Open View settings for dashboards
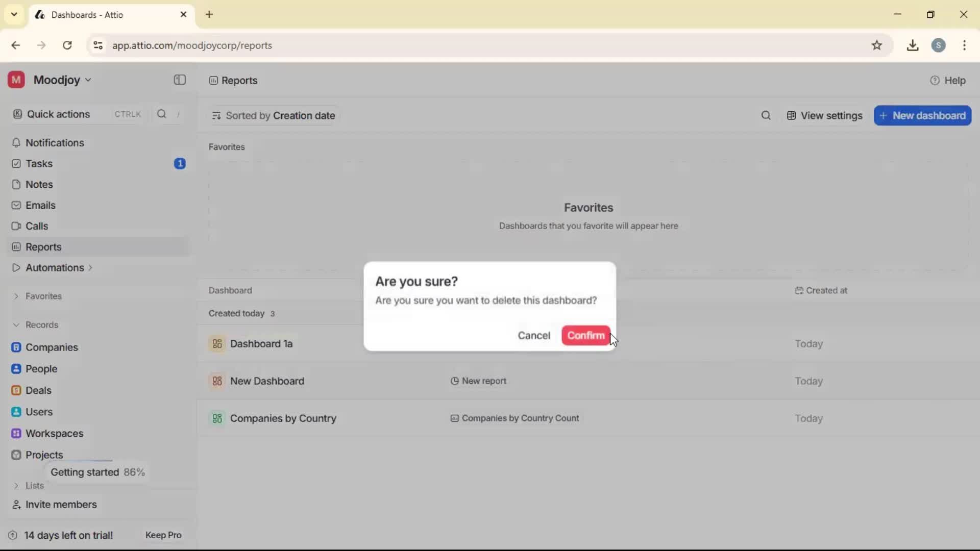This screenshot has height=551, width=980. pyautogui.click(x=824, y=115)
